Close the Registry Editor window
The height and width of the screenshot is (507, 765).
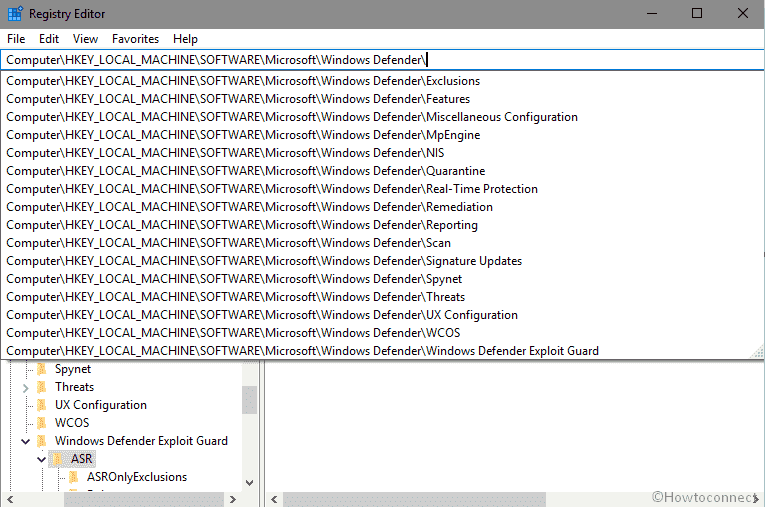(x=743, y=14)
